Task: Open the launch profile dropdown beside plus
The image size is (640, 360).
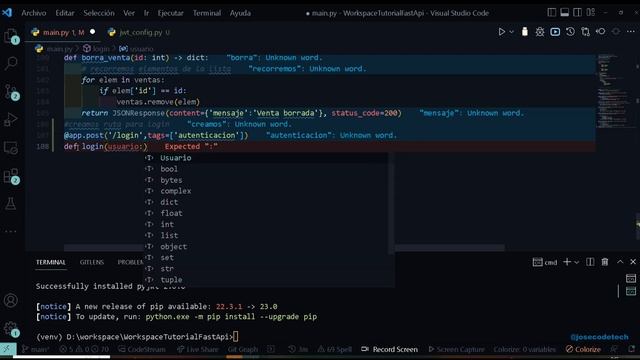Action: pyautogui.click(x=576, y=262)
